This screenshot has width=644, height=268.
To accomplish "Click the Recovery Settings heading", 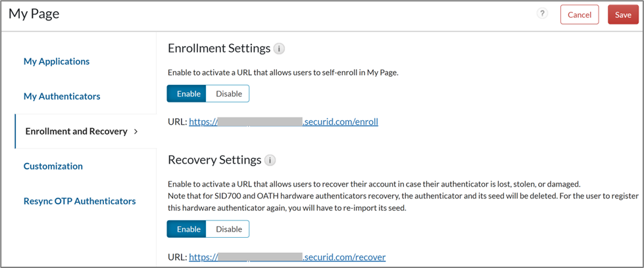I will click(x=214, y=160).
